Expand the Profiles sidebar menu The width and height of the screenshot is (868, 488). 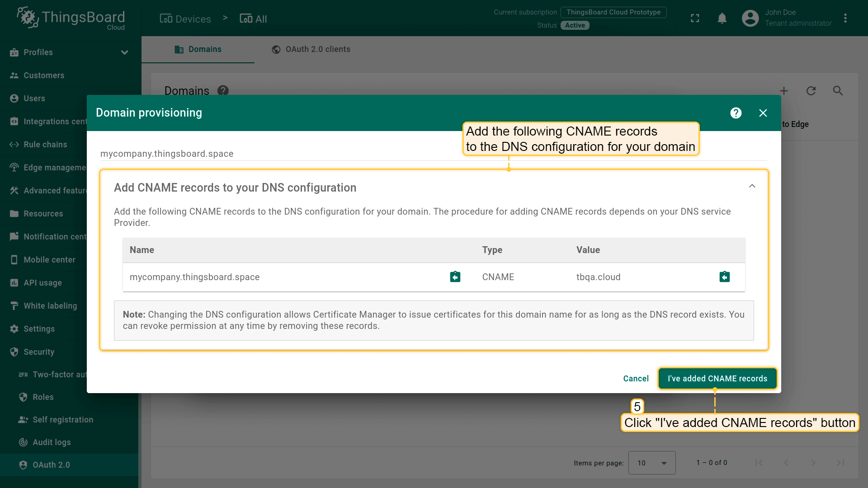(124, 52)
